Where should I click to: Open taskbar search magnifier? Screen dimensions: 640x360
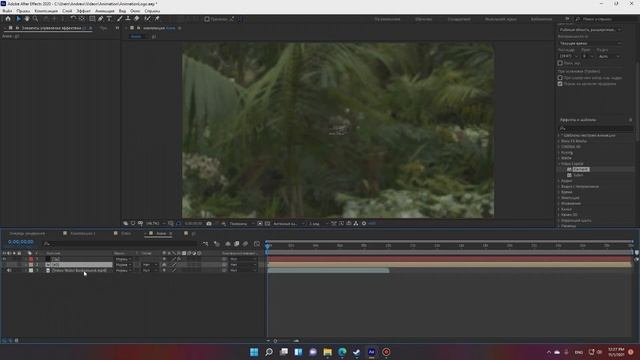click(x=269, y=352)
